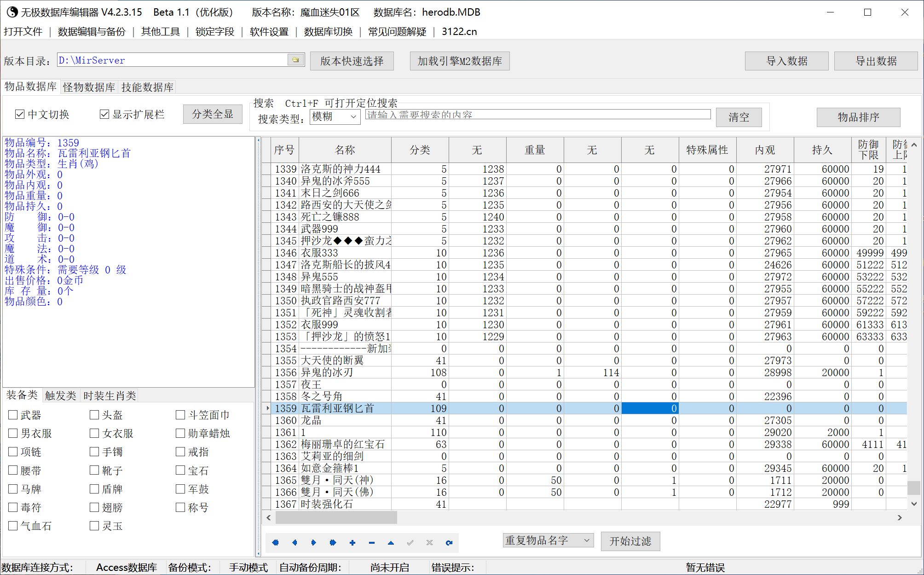Viewport: 924px width, 575px height.
Task: Click 物品排序 button
Action: click(x=859, y=117)
